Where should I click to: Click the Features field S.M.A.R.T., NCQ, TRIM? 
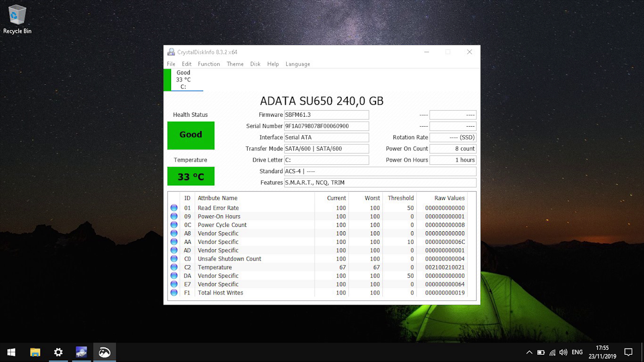pos(380,182)
